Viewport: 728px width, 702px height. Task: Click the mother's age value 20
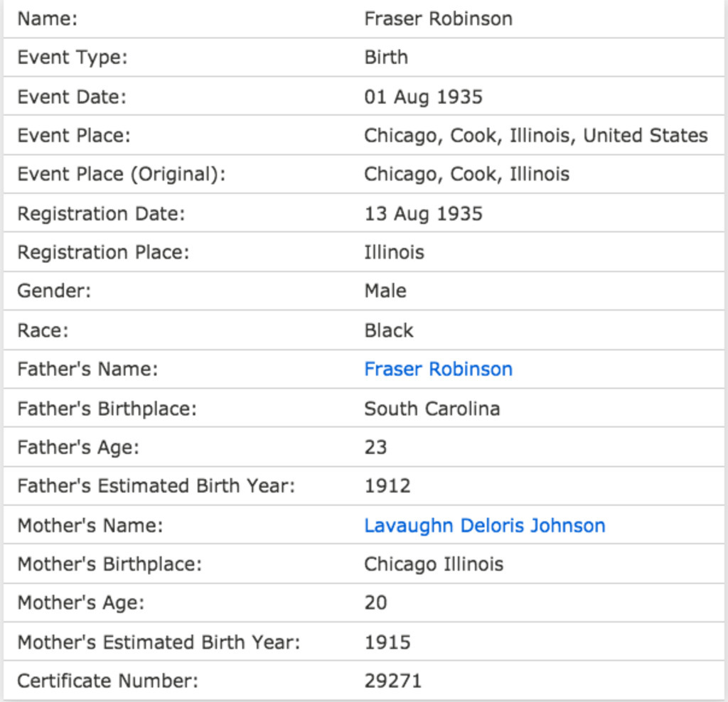click(375, 603)
